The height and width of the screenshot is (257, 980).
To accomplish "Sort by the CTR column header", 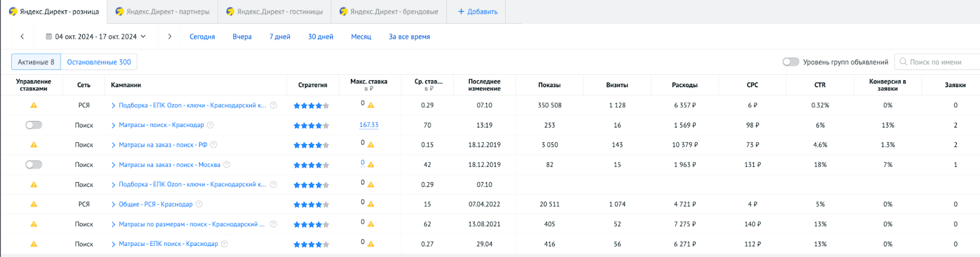I will click(820, 85).
